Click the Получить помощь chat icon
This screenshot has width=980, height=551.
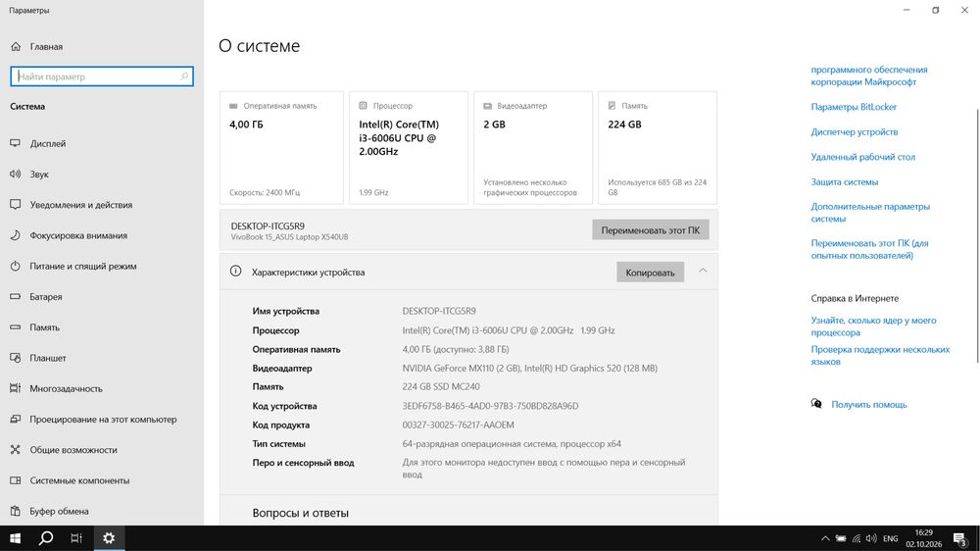[816, 404]
